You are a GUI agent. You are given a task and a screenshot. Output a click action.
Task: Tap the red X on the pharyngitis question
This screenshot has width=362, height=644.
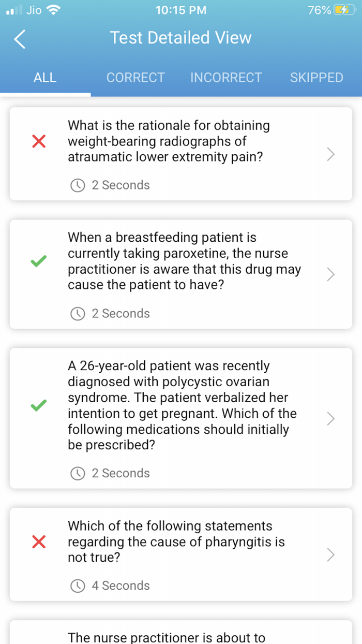(38, 541)
